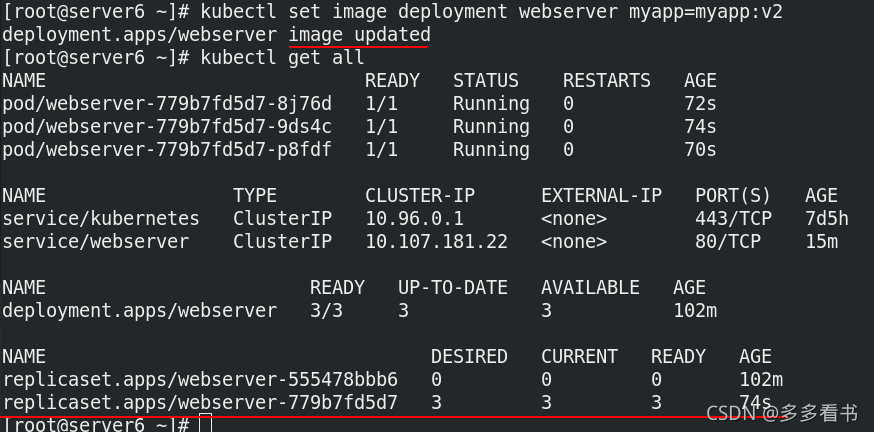Click the STATUS column header
This screenshot has height=432, width=874.
485,81
